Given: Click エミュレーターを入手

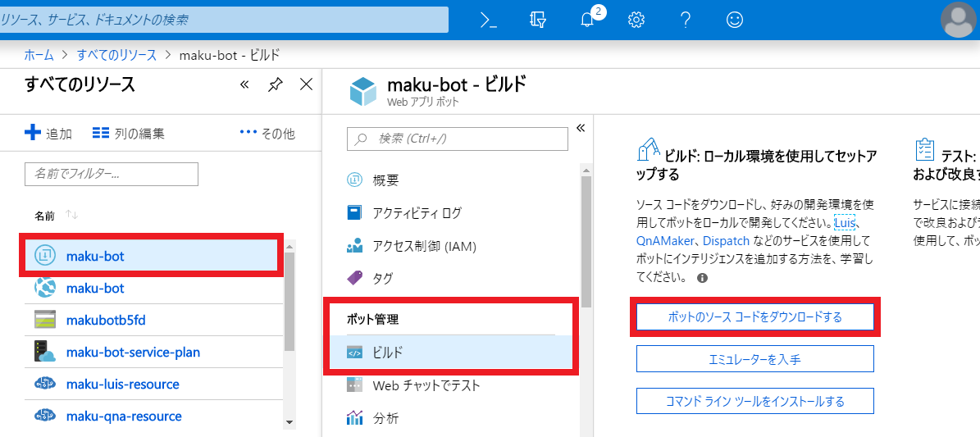Looking at the screenshot, I should click(755, 359).
